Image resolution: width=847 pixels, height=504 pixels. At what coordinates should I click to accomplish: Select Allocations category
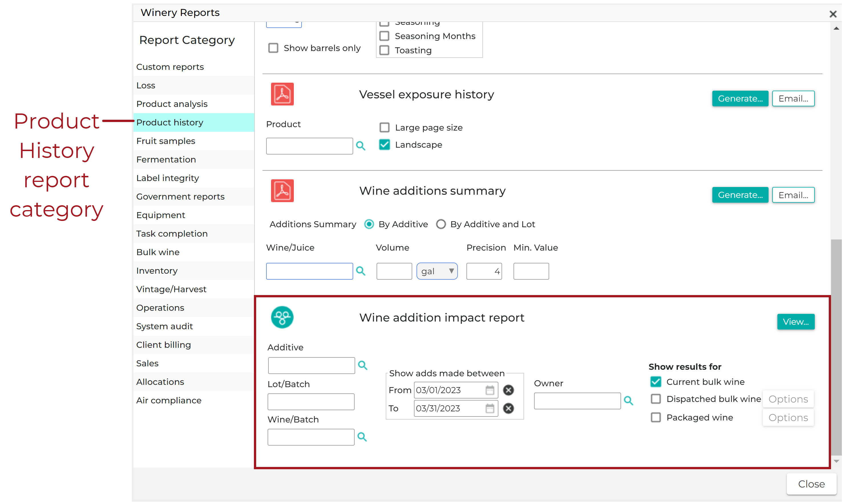click(x=194, y=382)
